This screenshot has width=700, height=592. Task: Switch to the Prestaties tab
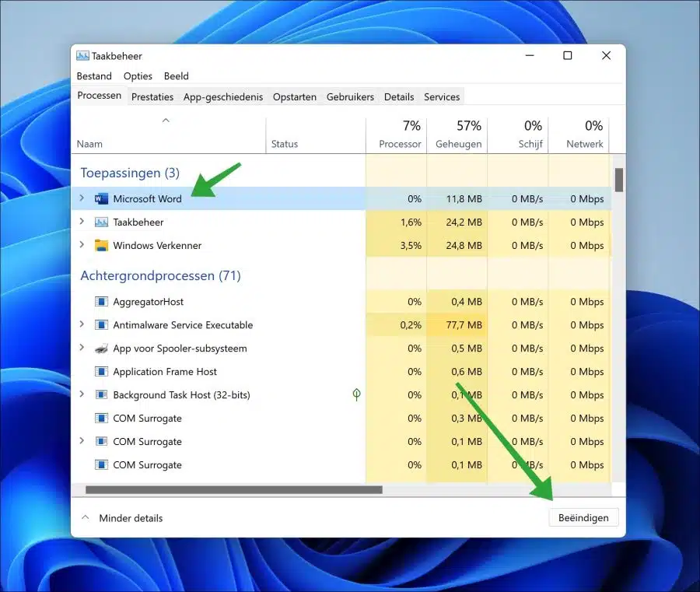[152, 97]
